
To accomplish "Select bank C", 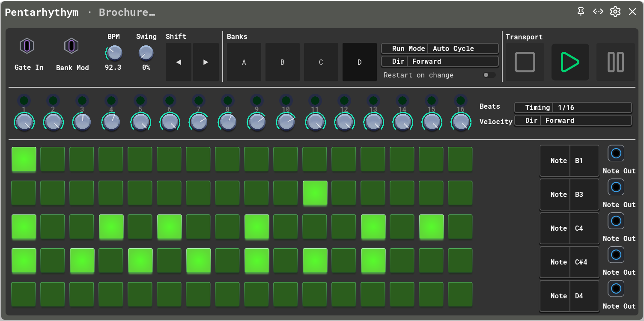I will 321,62.
